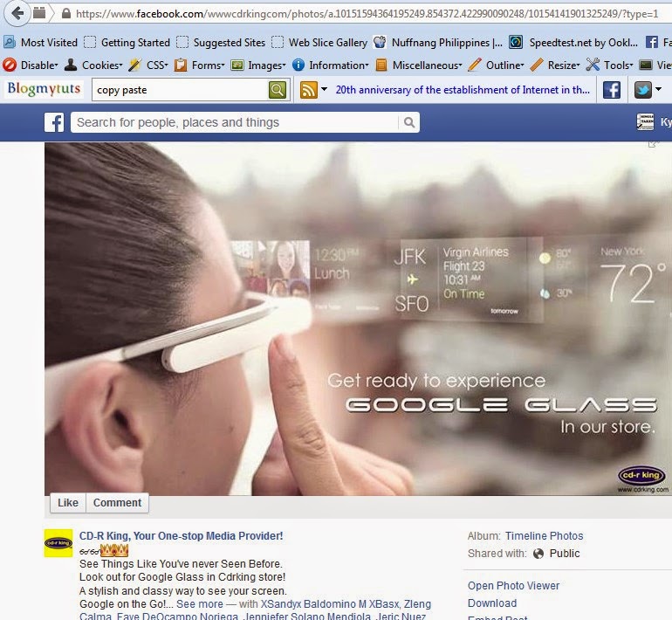Image resolution: width=672 pixels, height=620 pixels.
Task: Click the Cookies person icon
Action: 71,65
